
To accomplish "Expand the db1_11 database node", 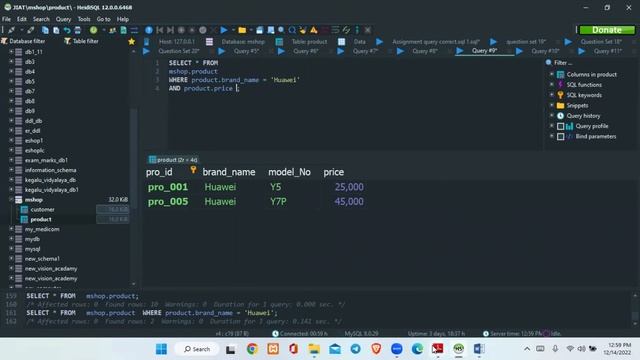I will [x=11, y=52].
